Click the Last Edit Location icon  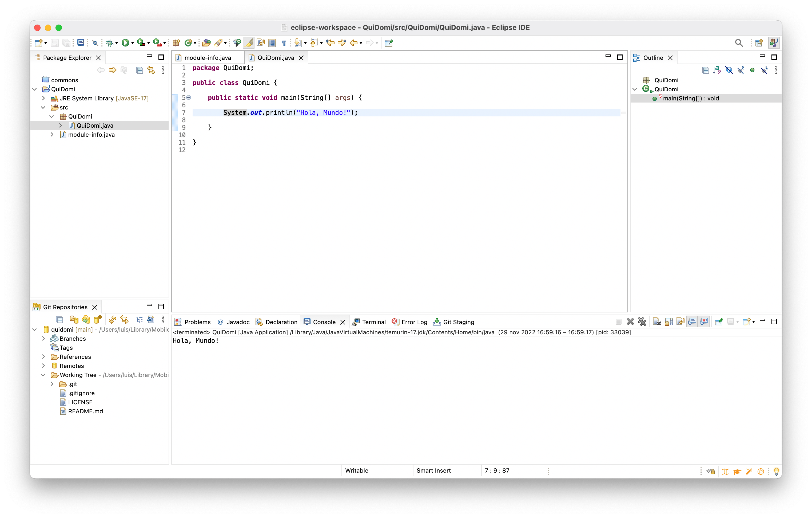330,43
